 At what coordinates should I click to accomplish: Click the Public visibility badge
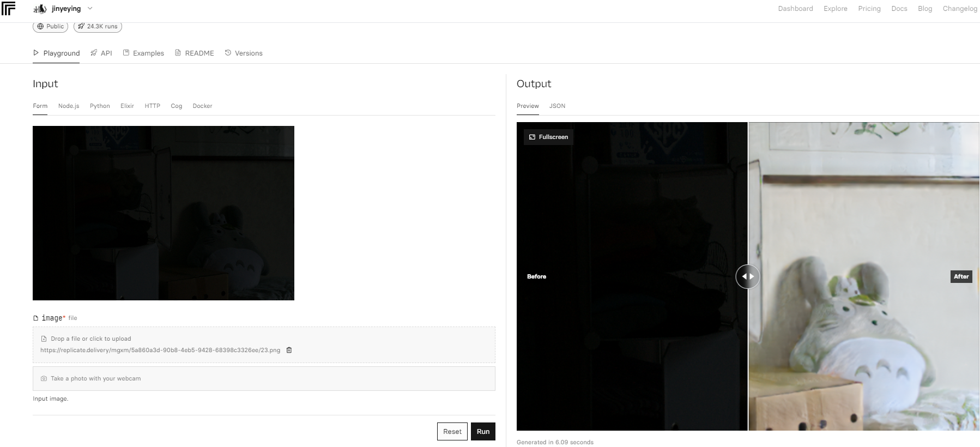50,26
